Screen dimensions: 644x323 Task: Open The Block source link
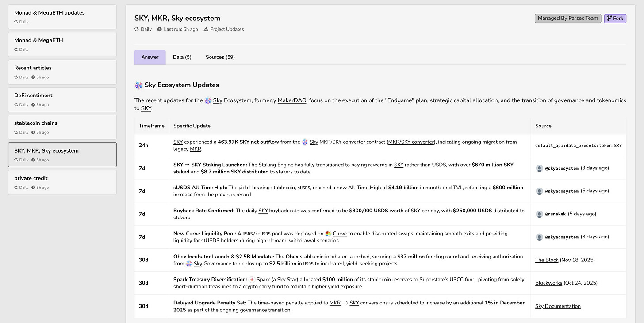[547, 260]
